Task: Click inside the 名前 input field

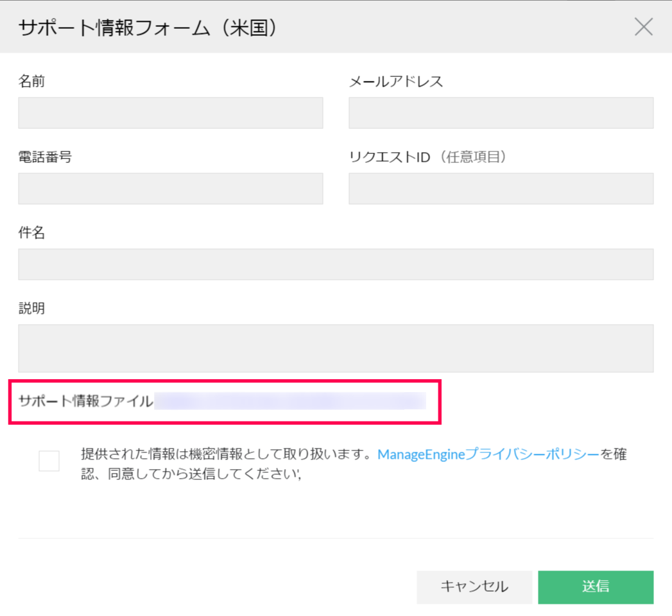Action: (x=170, y=113)
